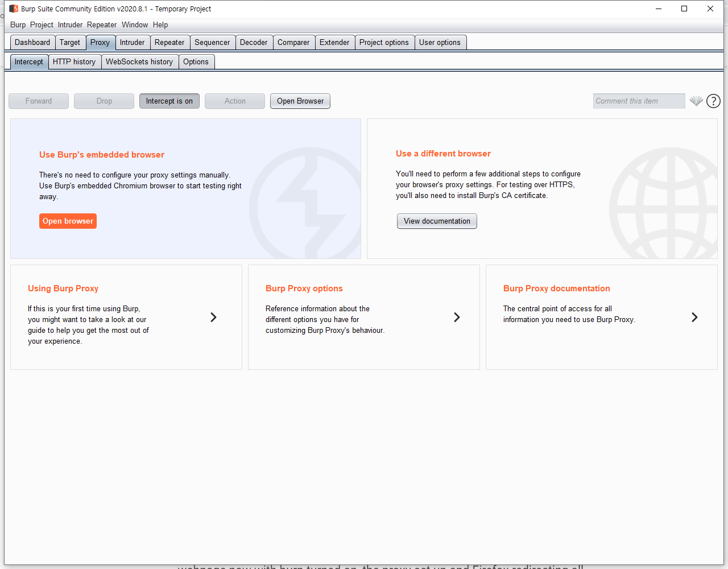Open the WebSockets history sub-tab
This screenshot has height=569, width=728.
139,61
